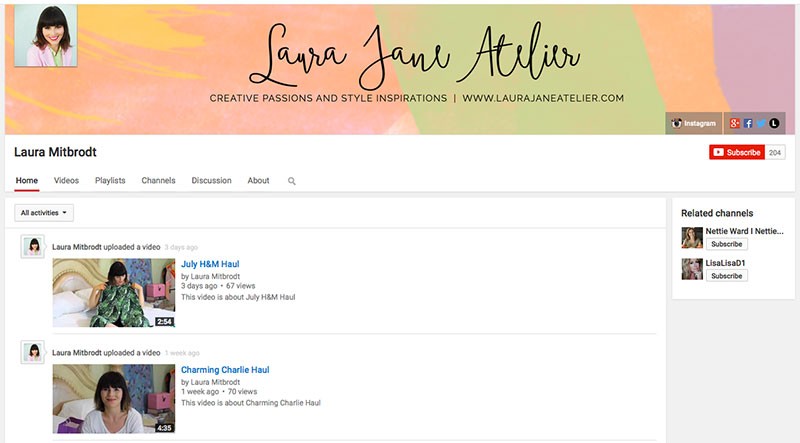This screenshot has width=800, height=443.
Task: Open the Discussion tab
Action: (x=211, y=181)
